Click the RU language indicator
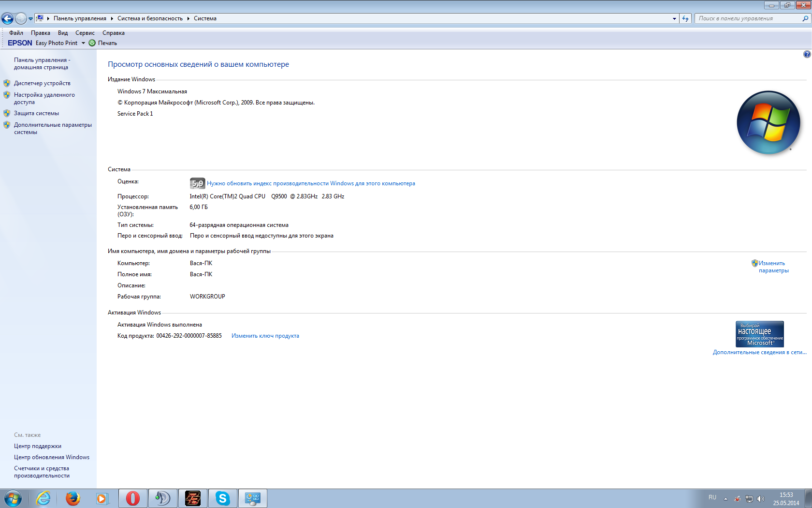This screenshot has height=508, width=812. click(x=712, y=497)
